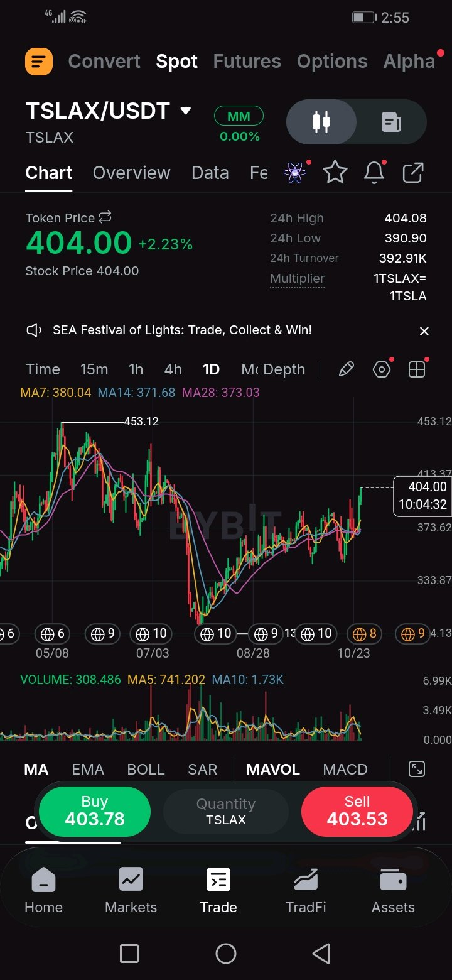Enable BOLL indicator
The image size is (452, 980).
click(x=146, y=770)
